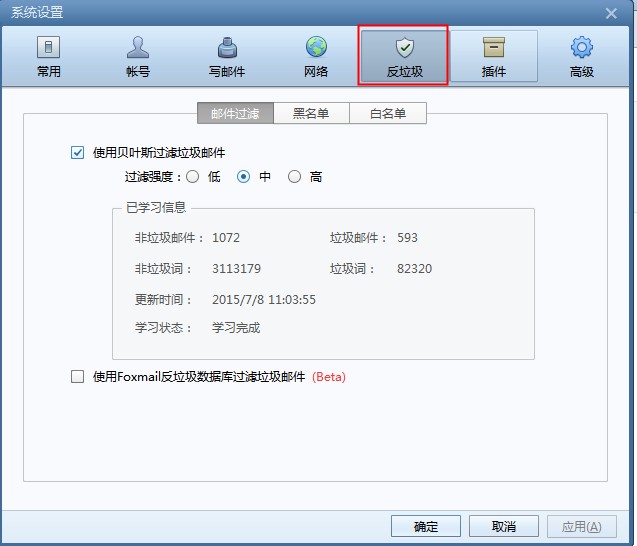The image size is (637, 546).
Task: Click the 应用(A) apply button
Action: coord(581,526)
